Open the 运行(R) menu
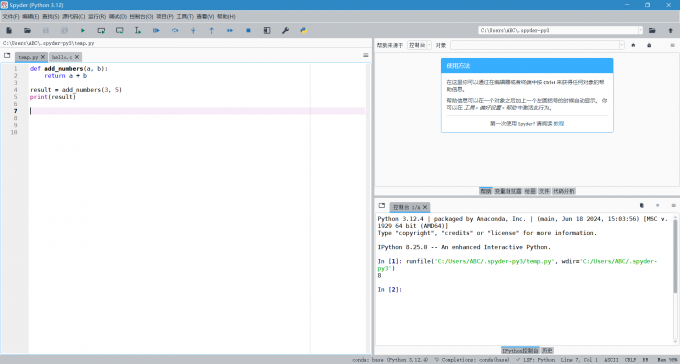The height and width of the screenshot is (364, 680). tap(97, 16)
